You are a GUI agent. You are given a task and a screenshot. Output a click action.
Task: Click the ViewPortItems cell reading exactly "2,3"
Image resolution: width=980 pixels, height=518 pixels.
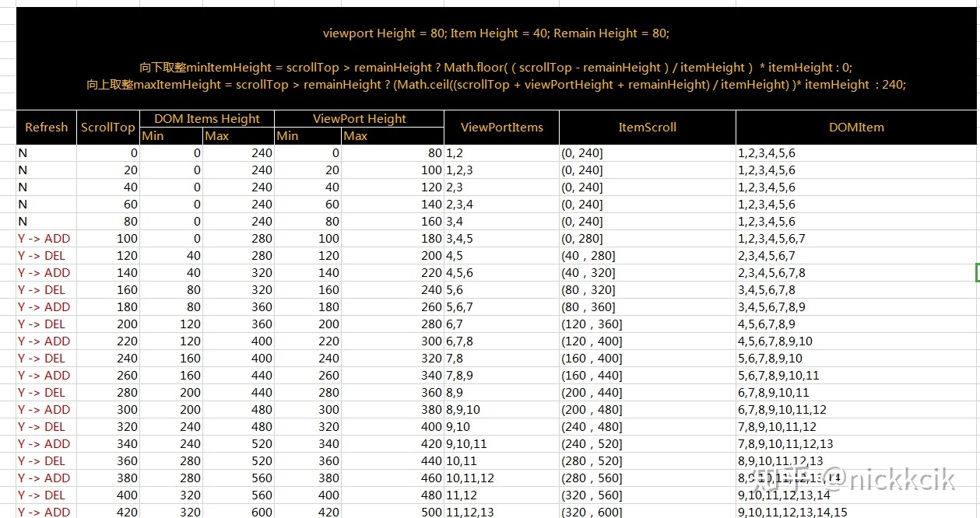click(502, 187)
